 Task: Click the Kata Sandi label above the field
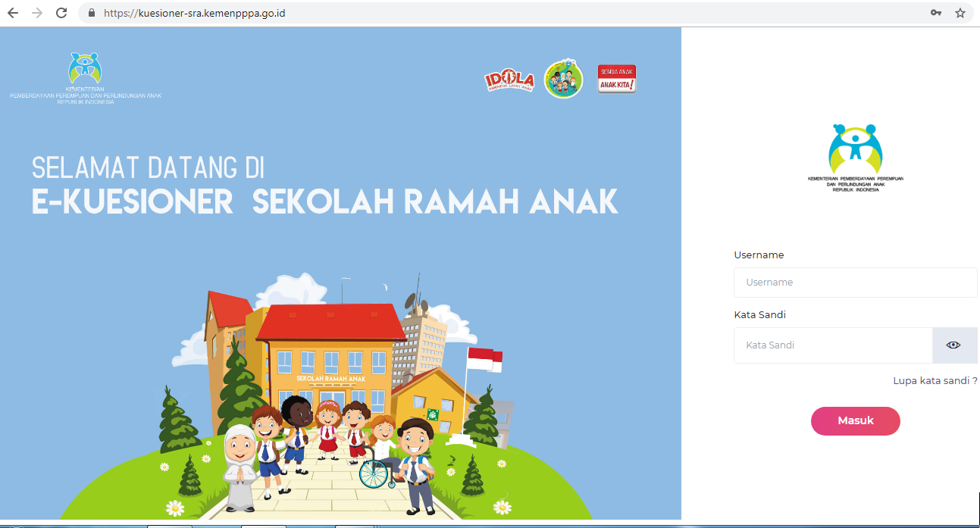pyautogui.click(x=759, y=315)
